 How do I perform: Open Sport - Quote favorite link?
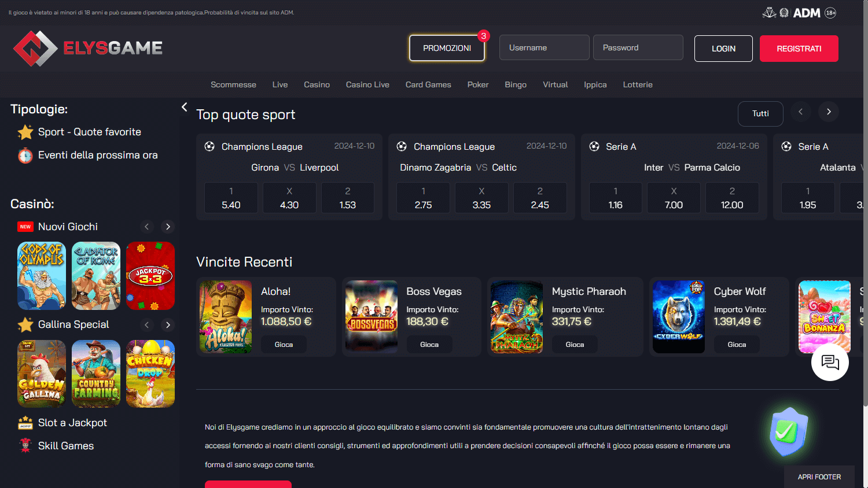90,132
